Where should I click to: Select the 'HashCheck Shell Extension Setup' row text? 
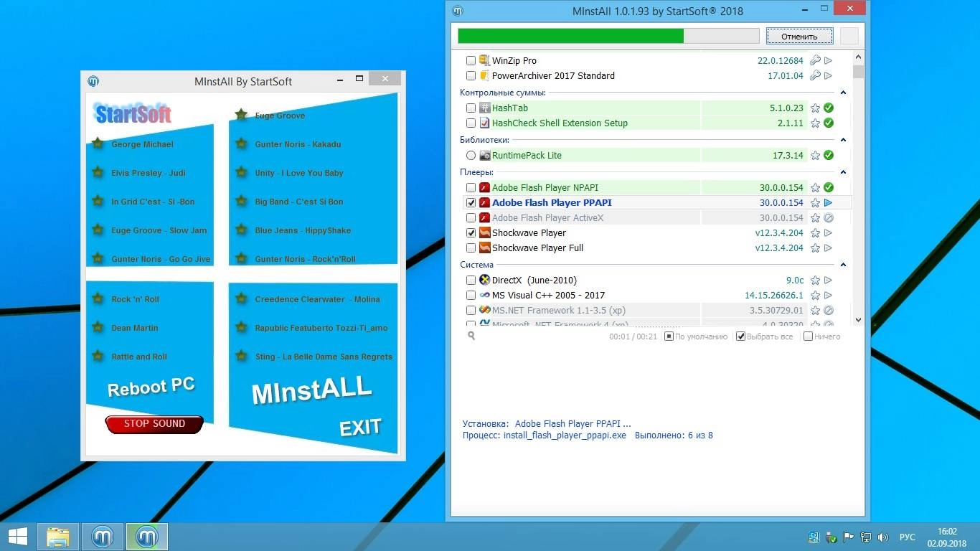click(x=560, y=123)
